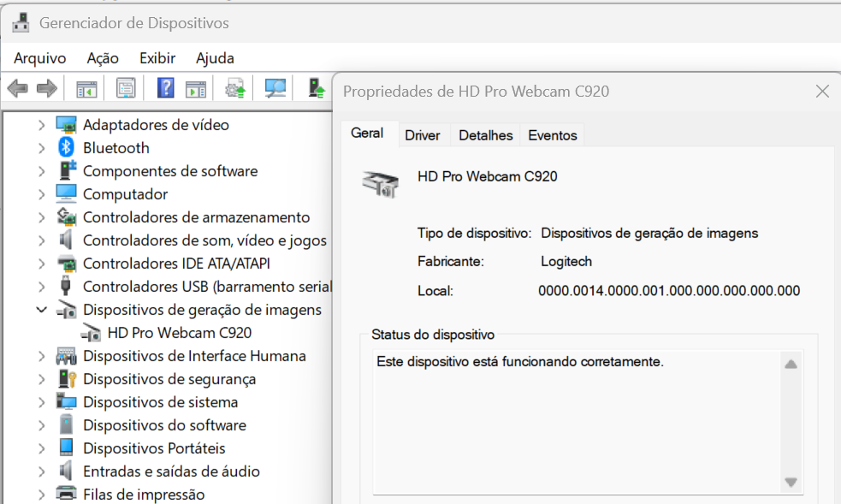Switch to the Detalhes tab

(x=485, y=135)
